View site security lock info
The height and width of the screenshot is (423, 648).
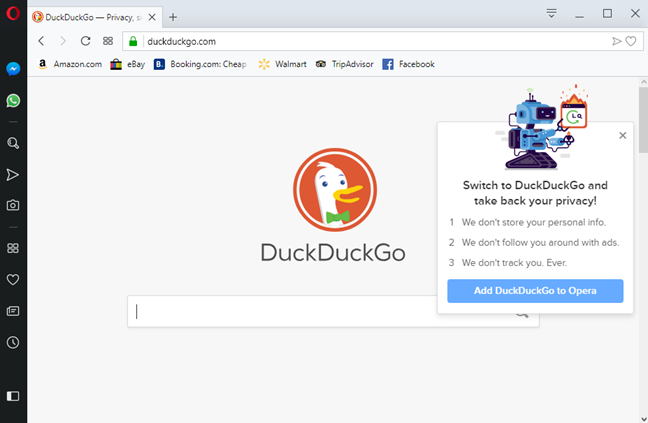point(133,41)
